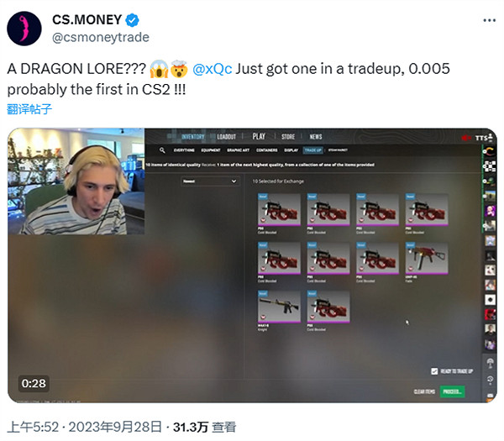Click the checkered icon in right sidebar
Viewport: 504px width, 441px height.
pyautogui.click(x=489, y=165)
